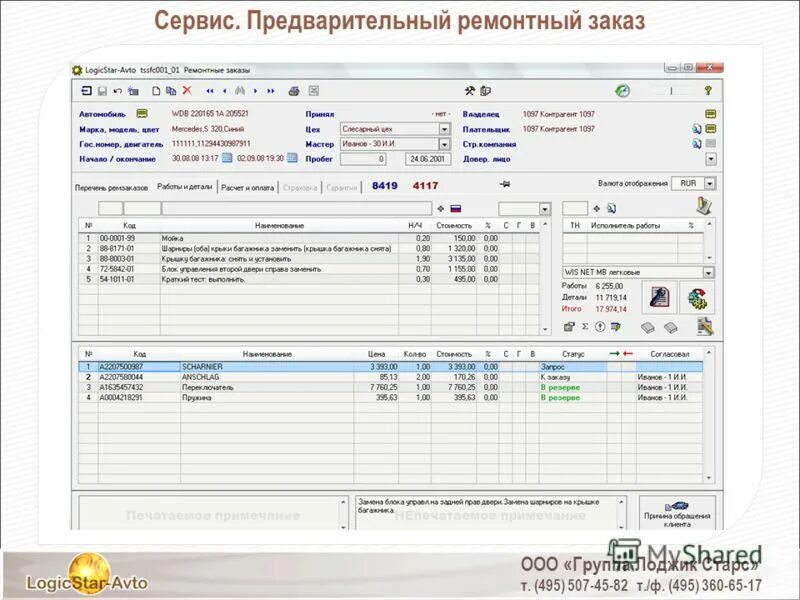
Task: Click the gears parts catalog icon
Action: coord(697,300)
